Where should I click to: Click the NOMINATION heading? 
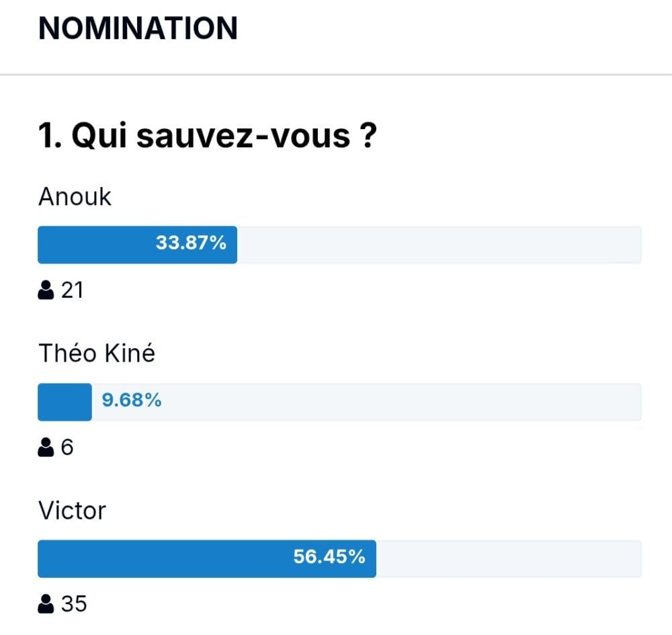pyautogui.click(x=138, y=28)
